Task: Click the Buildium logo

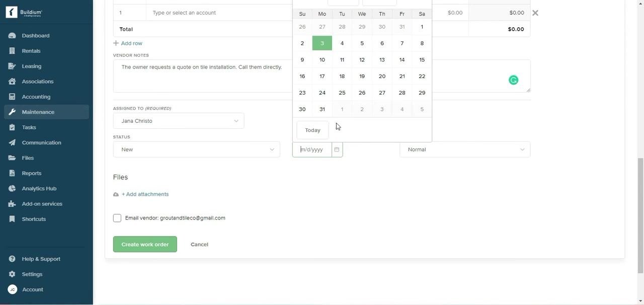Action: 24,13
